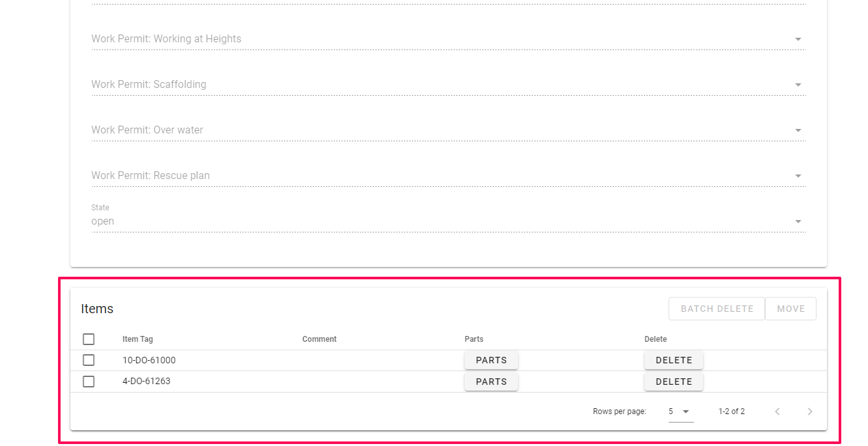
Task: Open Work Permit: Working at Heights dropdown
Action: tap(448, 39)
